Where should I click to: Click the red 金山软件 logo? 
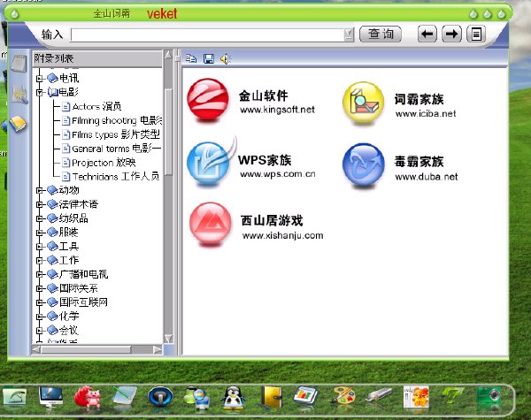pyautogui.click(x=207, y=100)
